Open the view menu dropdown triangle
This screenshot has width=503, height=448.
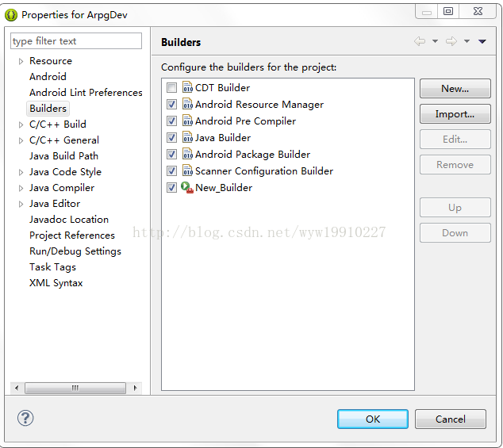[482, 41]
